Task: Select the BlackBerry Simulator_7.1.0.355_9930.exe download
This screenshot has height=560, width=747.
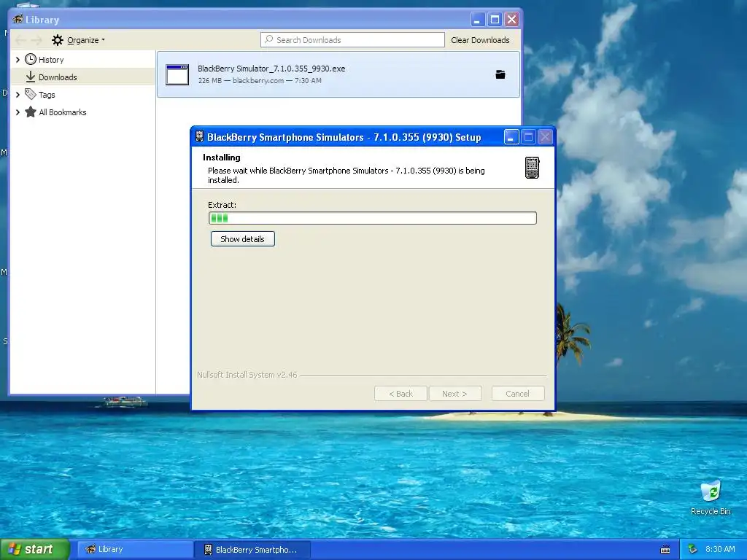Action: tap(338, 74)
